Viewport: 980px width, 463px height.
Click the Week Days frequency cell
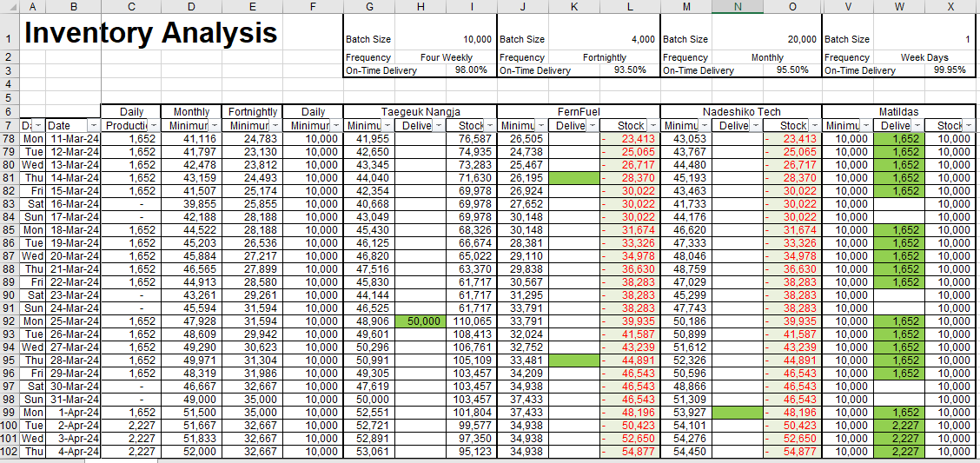[924, 57]
